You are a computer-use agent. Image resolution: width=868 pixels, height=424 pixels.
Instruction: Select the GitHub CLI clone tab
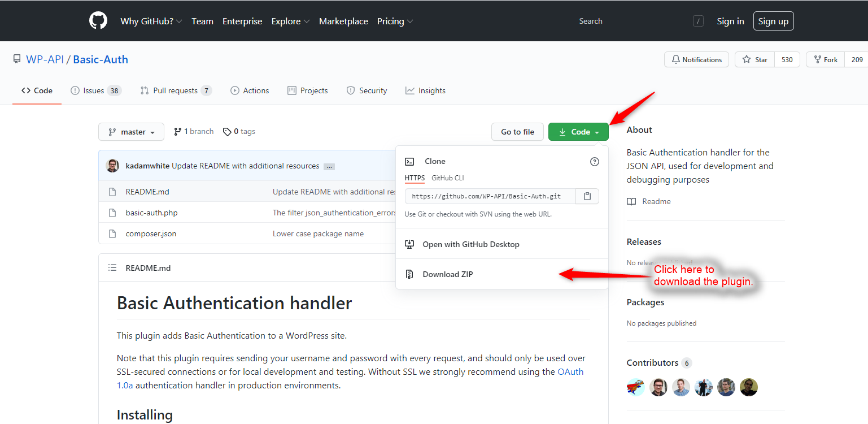pyautogui.click(x=448, y=178)
